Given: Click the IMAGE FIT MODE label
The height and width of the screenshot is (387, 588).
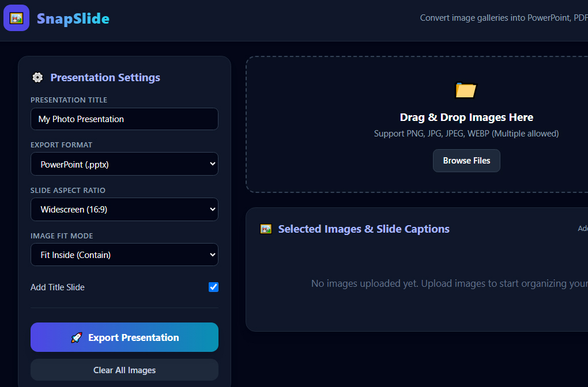Looking at the screenshot, I should coord(62,236).
